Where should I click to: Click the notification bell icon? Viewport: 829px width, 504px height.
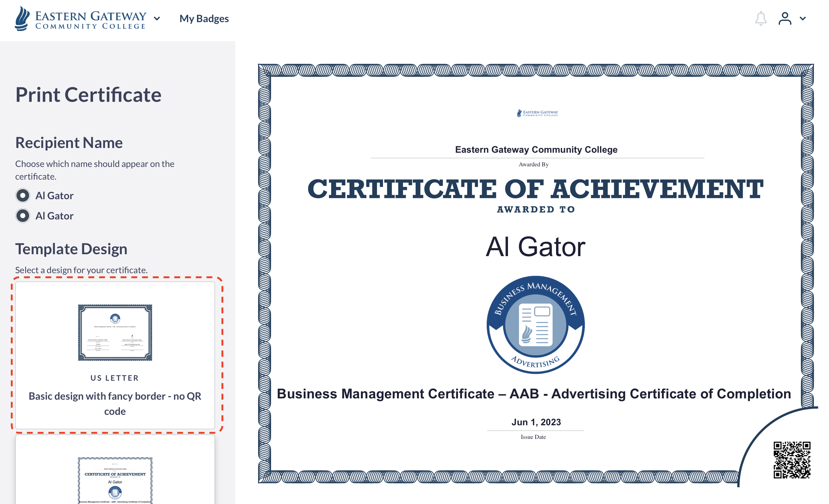click(760, 18)
